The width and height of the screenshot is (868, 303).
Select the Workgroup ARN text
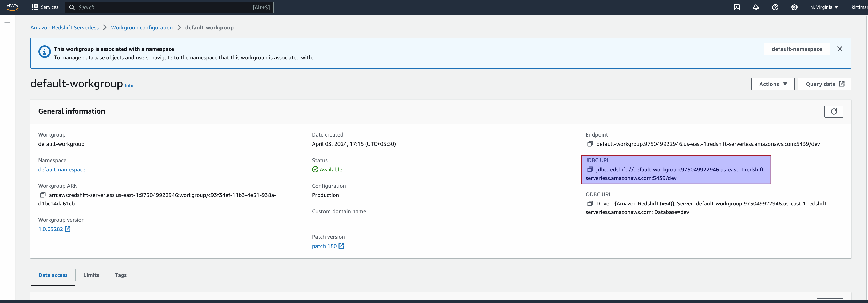157,199
